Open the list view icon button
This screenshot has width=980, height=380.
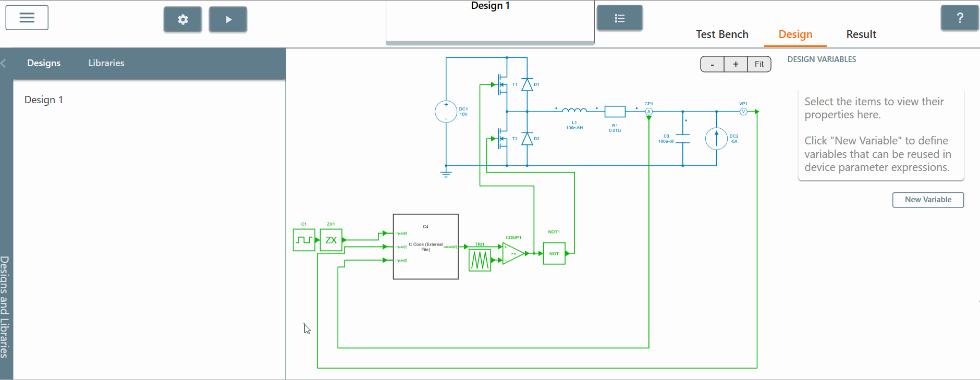click(x=619, y=18)
